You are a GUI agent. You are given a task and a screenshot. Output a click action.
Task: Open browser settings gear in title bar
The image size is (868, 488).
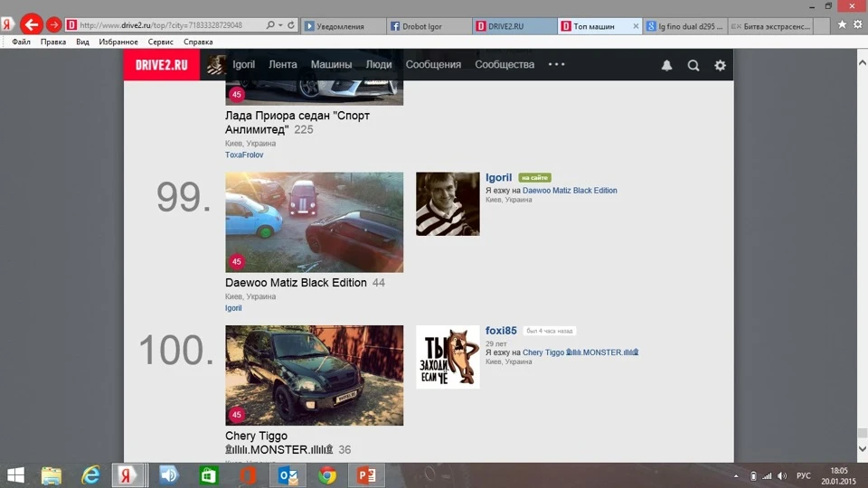pos(857,24)
